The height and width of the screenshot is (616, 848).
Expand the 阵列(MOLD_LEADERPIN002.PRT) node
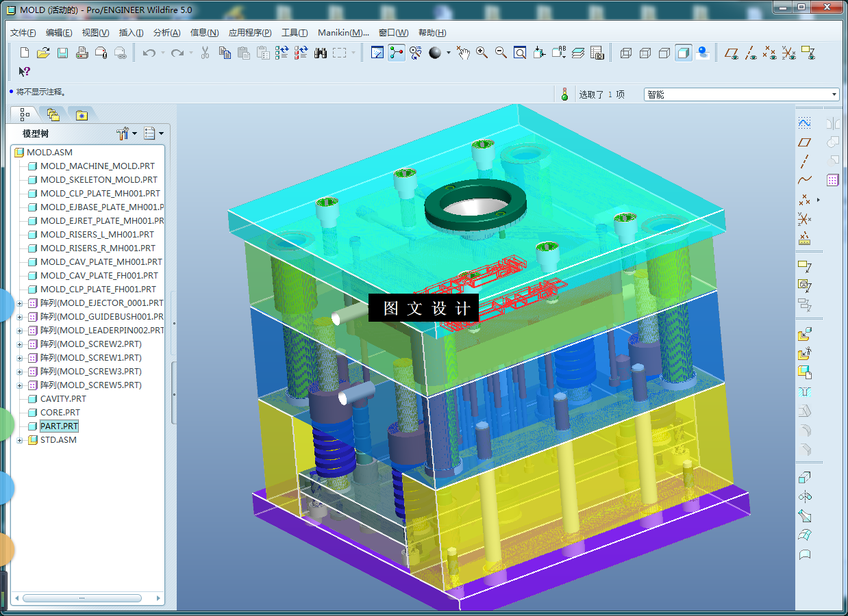[20, 331]
